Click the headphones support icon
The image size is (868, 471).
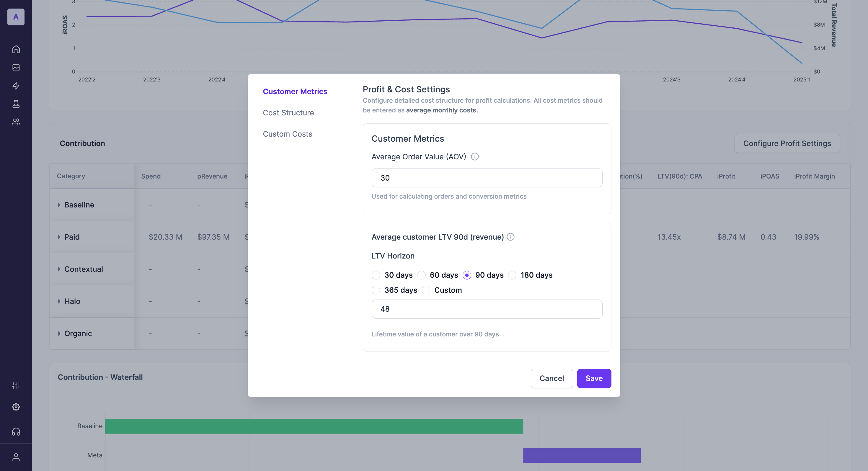point(16,431)
